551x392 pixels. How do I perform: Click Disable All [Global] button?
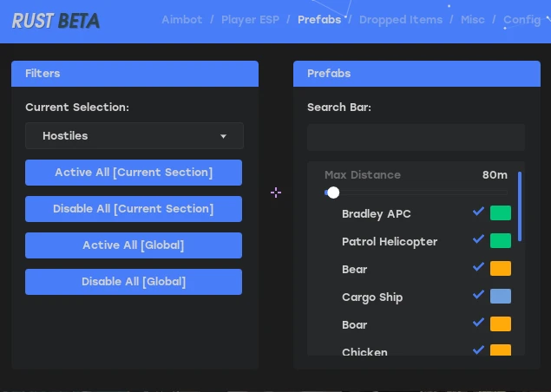click(134, 282)
